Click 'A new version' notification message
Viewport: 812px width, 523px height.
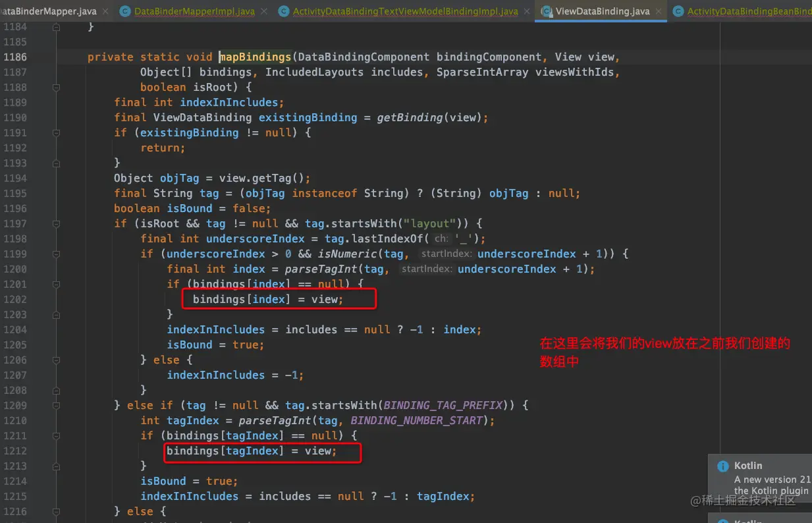click(x=772, y=480)
